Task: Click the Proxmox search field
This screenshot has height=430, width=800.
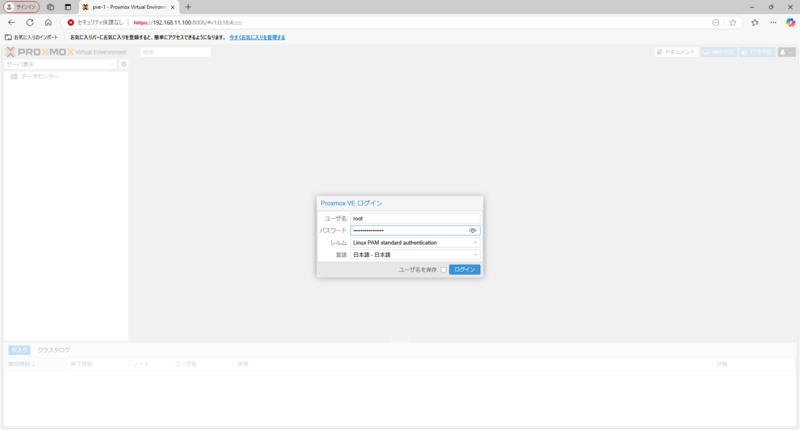Action: [175, 52]
